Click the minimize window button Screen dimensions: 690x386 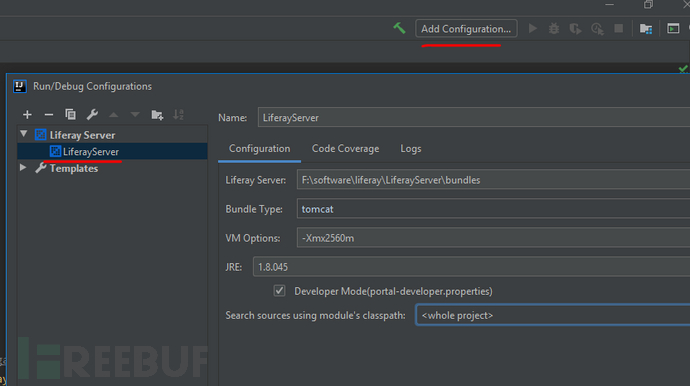pos(609,4)
